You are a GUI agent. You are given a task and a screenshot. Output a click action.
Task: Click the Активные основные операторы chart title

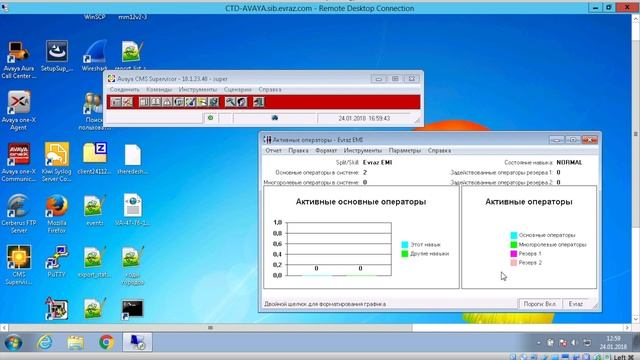(361, 202)
